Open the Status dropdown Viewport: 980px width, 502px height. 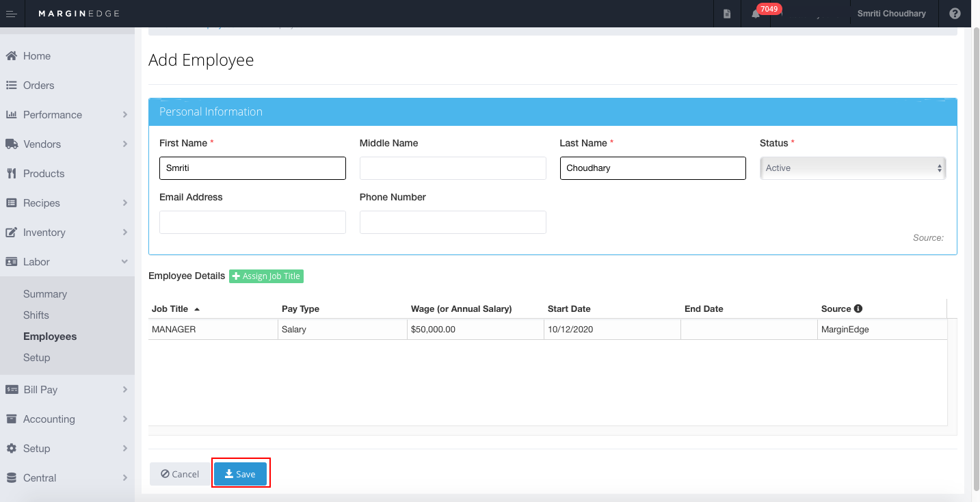[853, 168]
